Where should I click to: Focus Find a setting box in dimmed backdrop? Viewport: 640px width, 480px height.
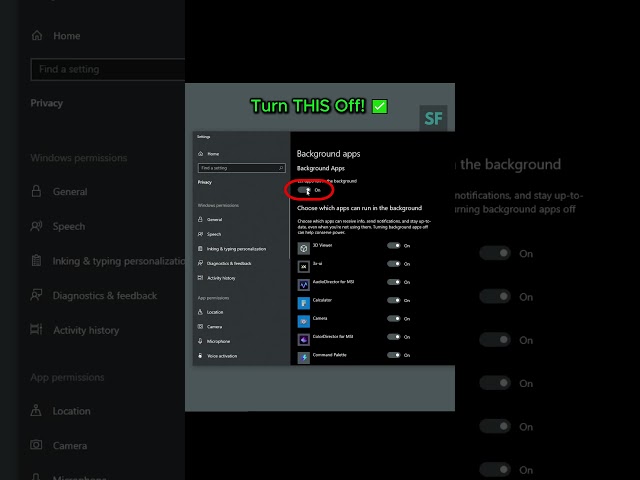(x=108, y=69)
